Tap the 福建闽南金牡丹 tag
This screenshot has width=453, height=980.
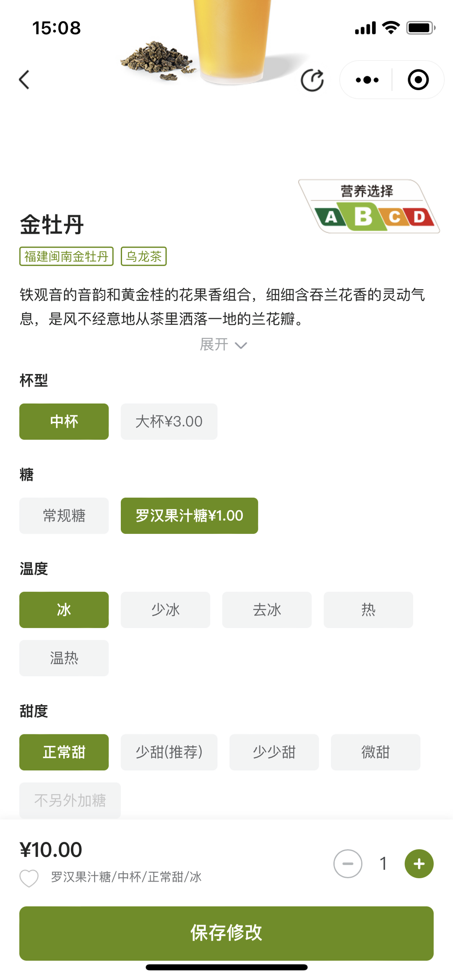point(66,256)
